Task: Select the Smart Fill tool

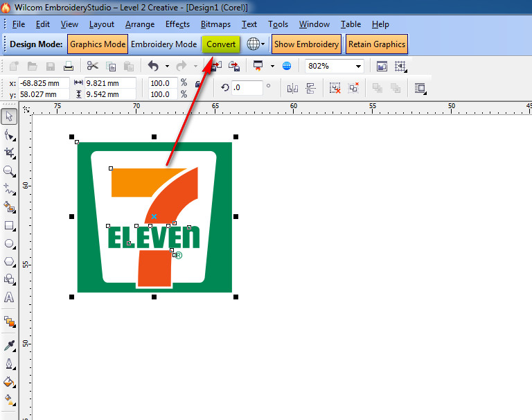Action: click(9, 207)
